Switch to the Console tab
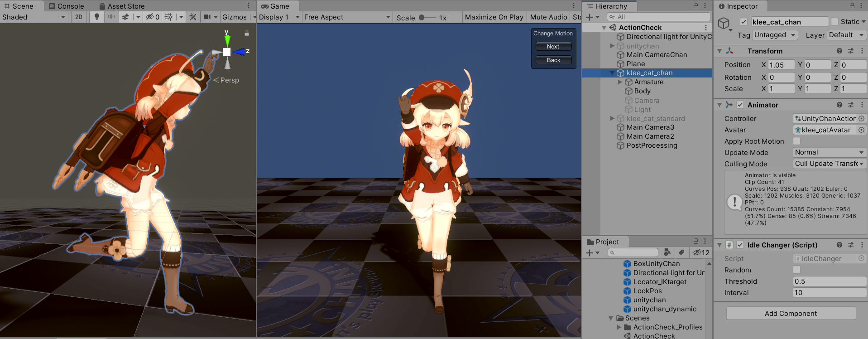Image resolution: width=868 pixels, height=339 pixels. click(66, 6)
